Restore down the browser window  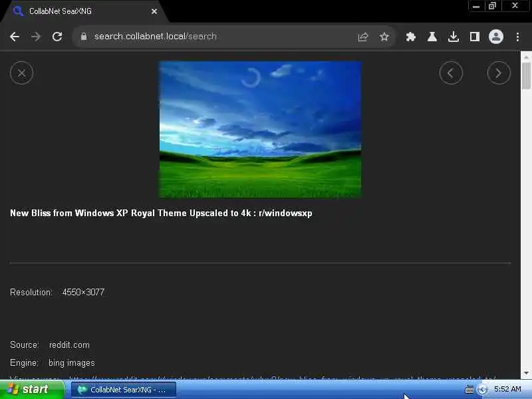coord(492,6)
